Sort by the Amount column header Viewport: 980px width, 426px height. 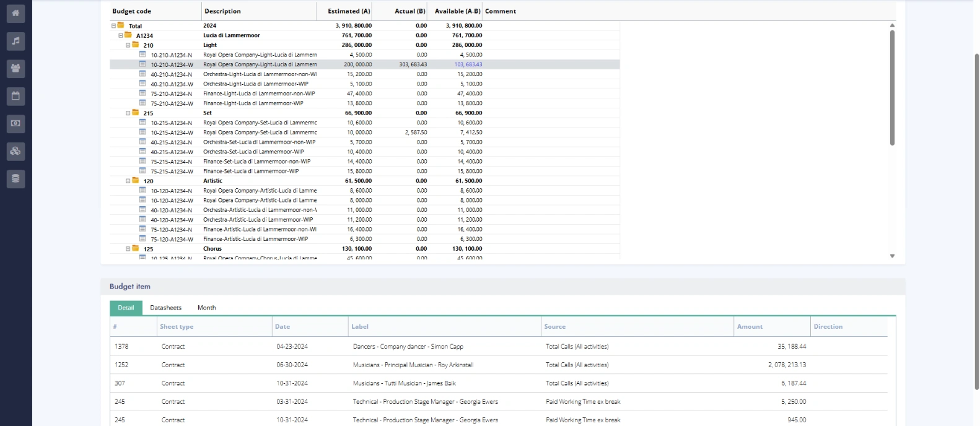point(750,326)
